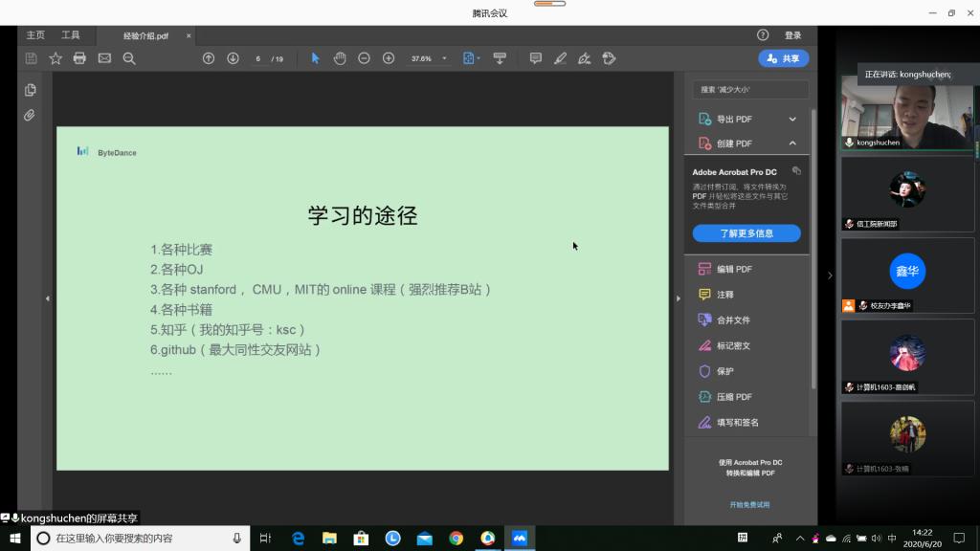
Task: Open Google Chrome from the taskbar
Action: (457, 539)
